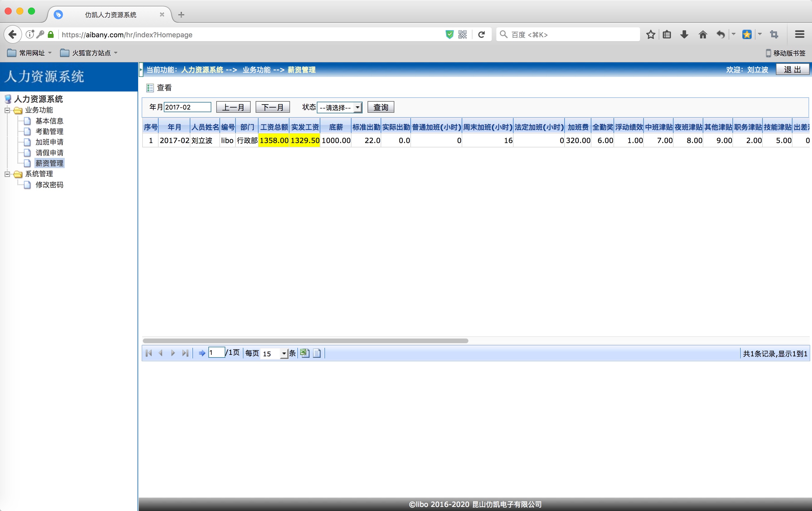Viewport: 812px width, 511px height.
Task: Click the go-to-page blue arrow icon
Action: [202, 353]
